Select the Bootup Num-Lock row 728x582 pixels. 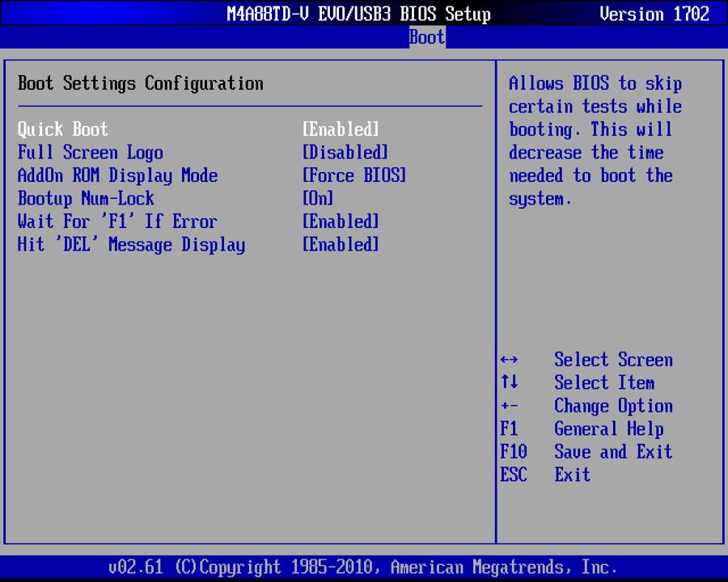coord(86,198)
